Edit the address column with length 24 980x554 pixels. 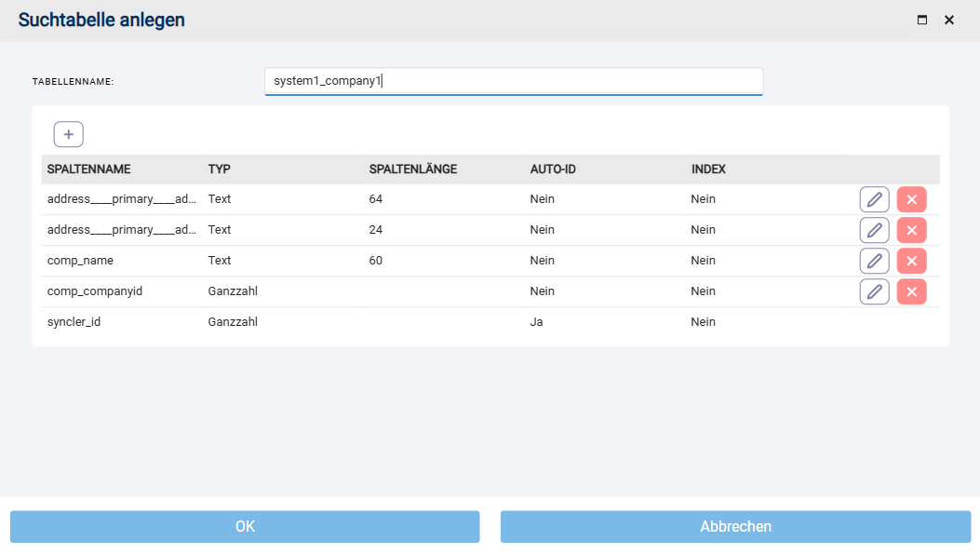pos(874,230)
